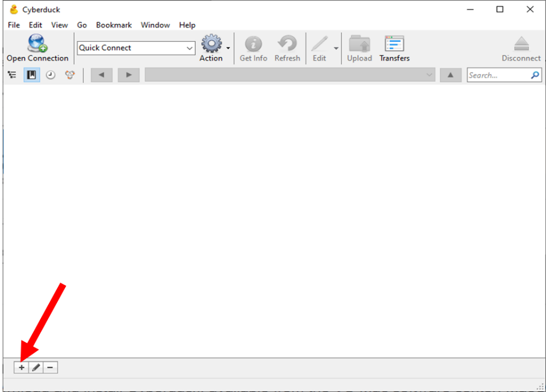
Task: Open the Action gear menu
Action: click(211, 44)
